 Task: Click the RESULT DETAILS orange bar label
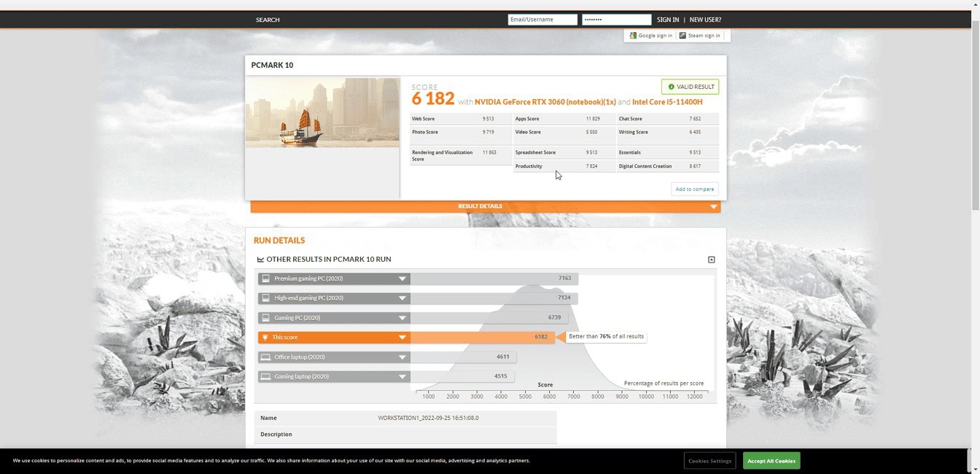pyautogui.click(x=480, y=206)
